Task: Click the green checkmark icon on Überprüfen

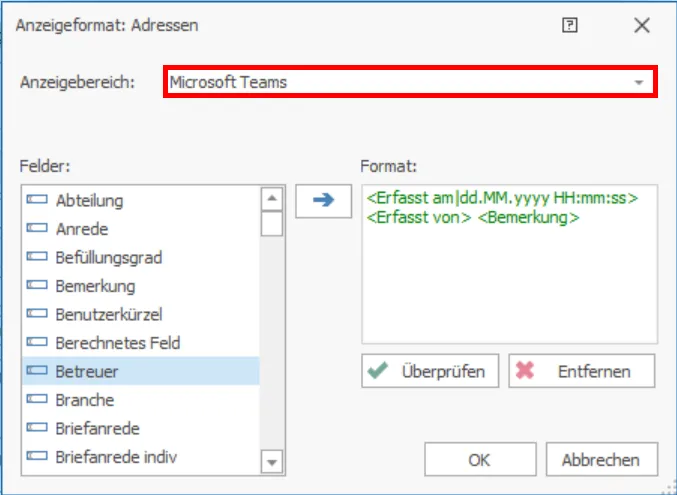Action: pyautogui.click(x=378, y=371)
